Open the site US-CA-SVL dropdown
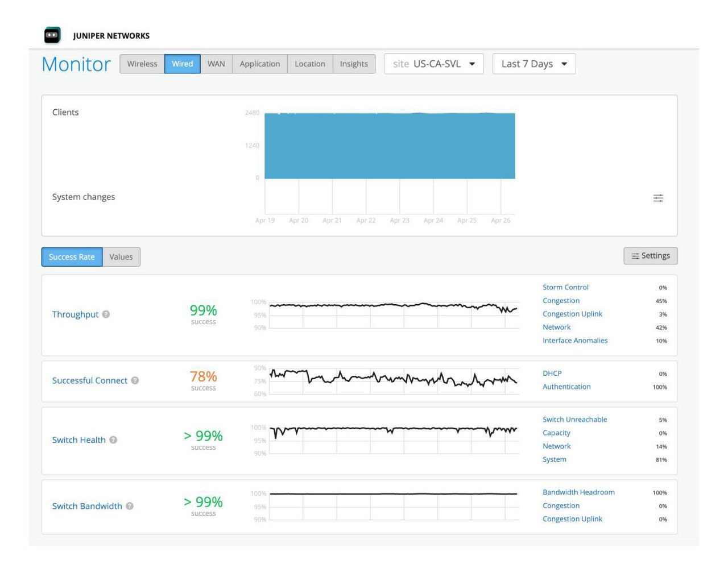This screenshot has width=728, height=572. [x=432, y=64]
